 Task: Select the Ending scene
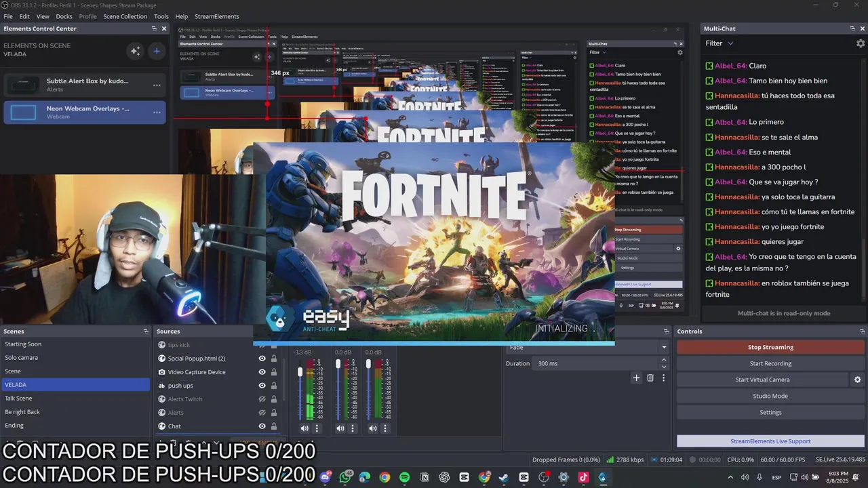(x=75, y=426)
